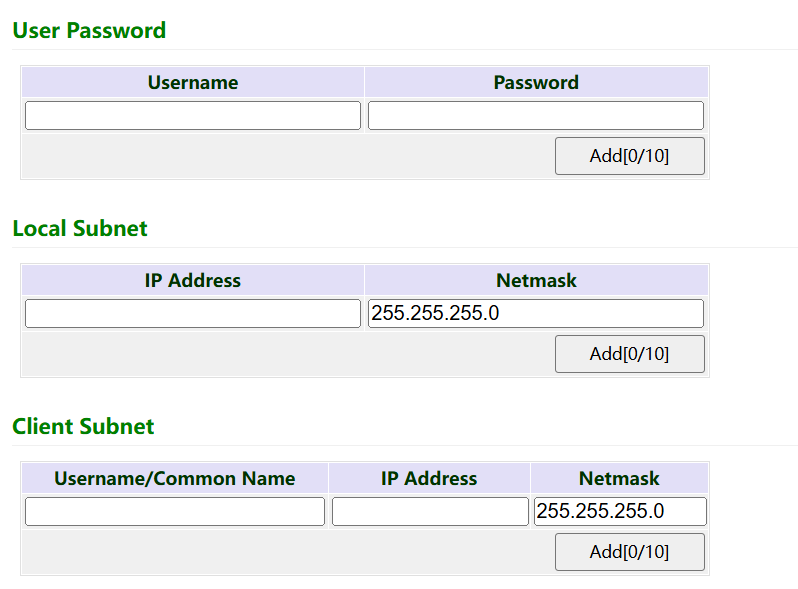Click the User Password section heading
This screenshot has width=798, height=589.
point(89,30)
